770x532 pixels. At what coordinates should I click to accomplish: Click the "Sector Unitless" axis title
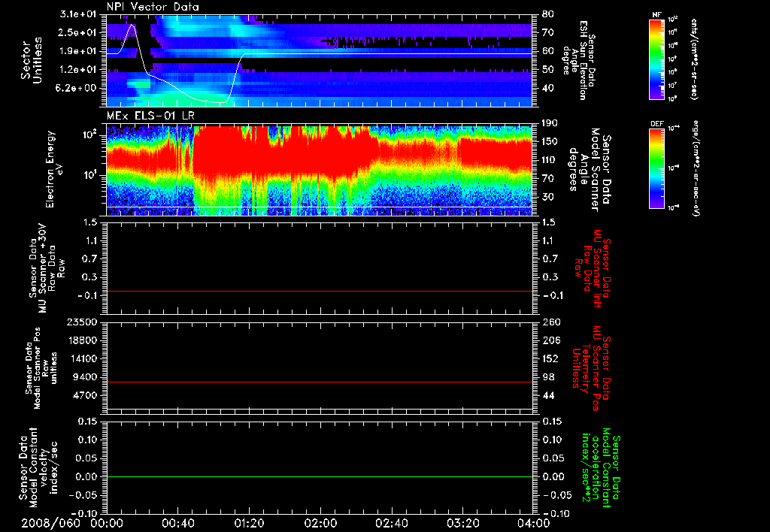[x=32, y=60]
